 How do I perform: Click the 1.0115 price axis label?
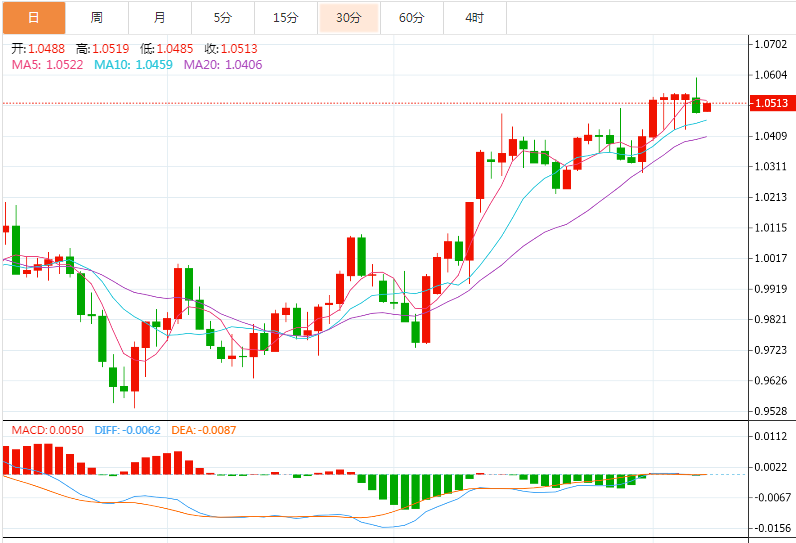pos(771,227)
